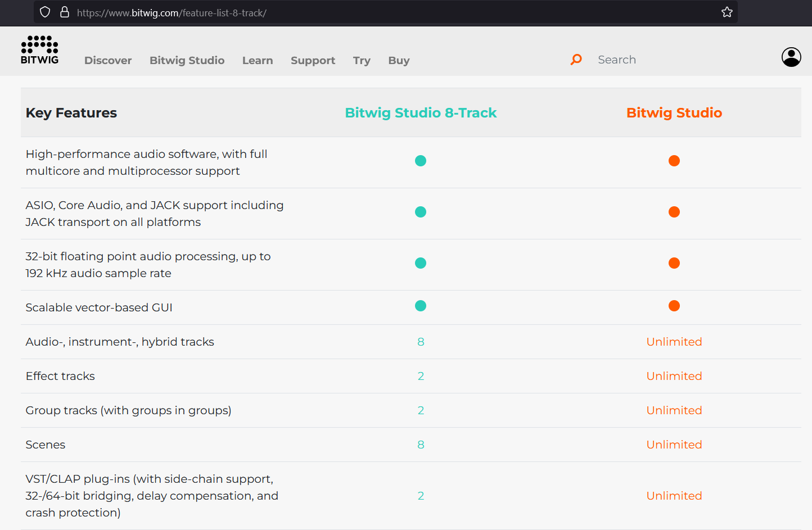Click the shield tracking protection icon
The image size is (812, 530).
click(x=45, y=12)
